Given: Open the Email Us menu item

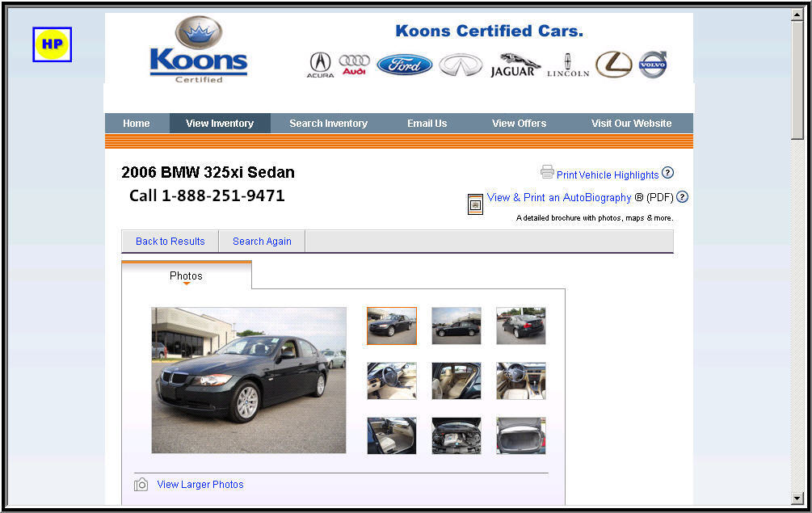Looking at the screenshot, I should tap(427, 124).
